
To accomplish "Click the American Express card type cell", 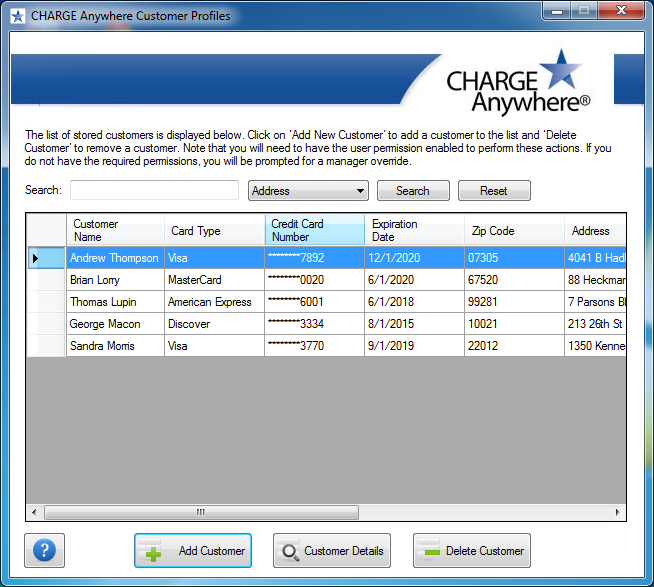I will 214,302.
